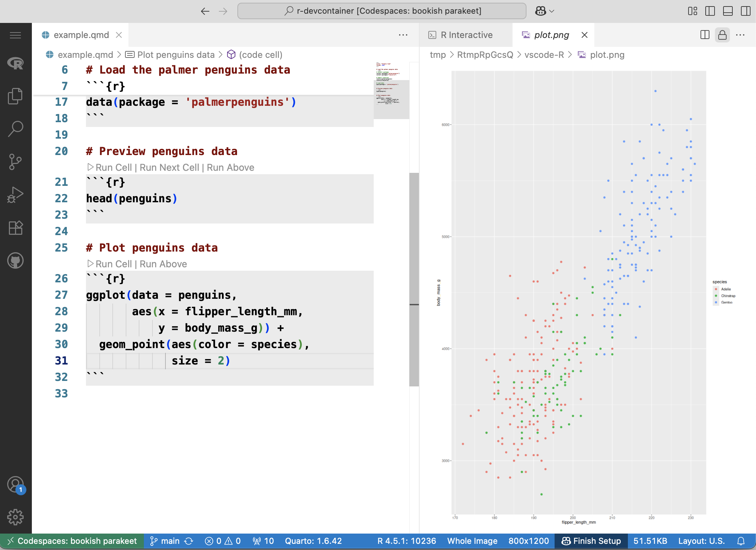The width and height of the screenshot is (756, 550).
Task: Toggle the bottom panel
Action: (x=728, y=11)
